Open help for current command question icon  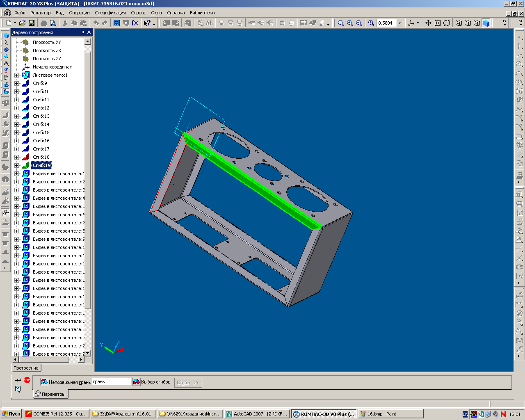(18, 389)
